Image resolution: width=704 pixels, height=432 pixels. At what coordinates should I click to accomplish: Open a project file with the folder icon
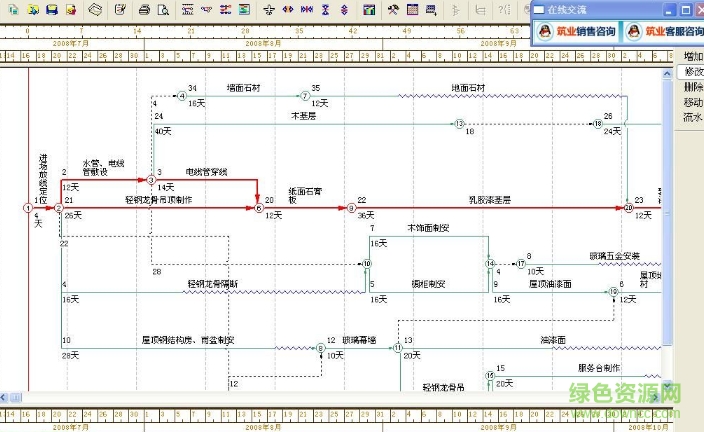click(33, 9)
